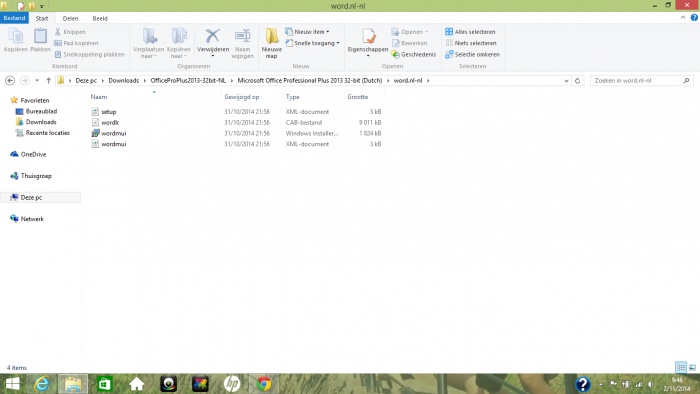Sort by the Grootte column header
Viewport: 700px width, 394px height.
click(x=358, y=97)
